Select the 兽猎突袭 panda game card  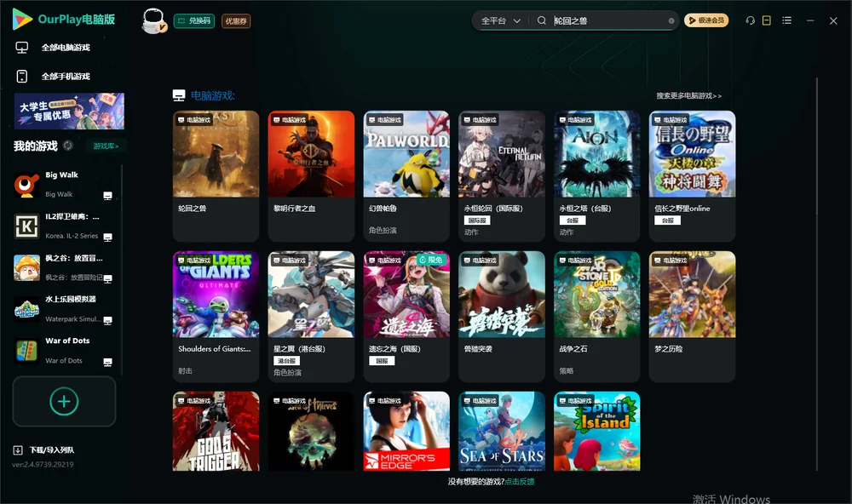[x=502, y=316]
